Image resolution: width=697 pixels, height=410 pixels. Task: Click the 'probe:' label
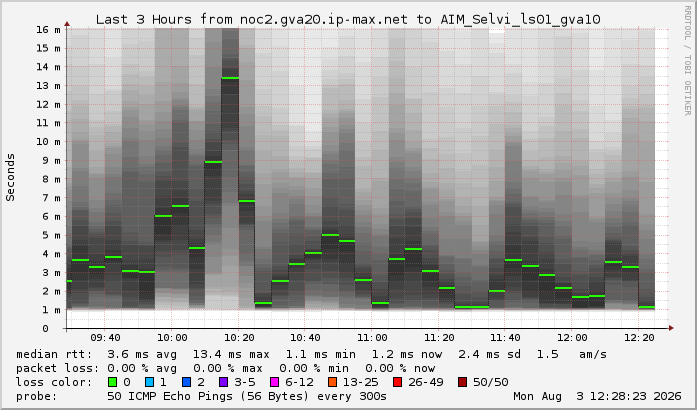tap(37, 396)
